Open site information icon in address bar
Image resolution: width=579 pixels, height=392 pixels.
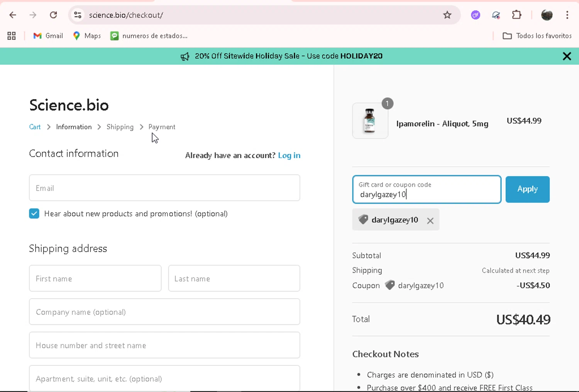click(78, 15)
